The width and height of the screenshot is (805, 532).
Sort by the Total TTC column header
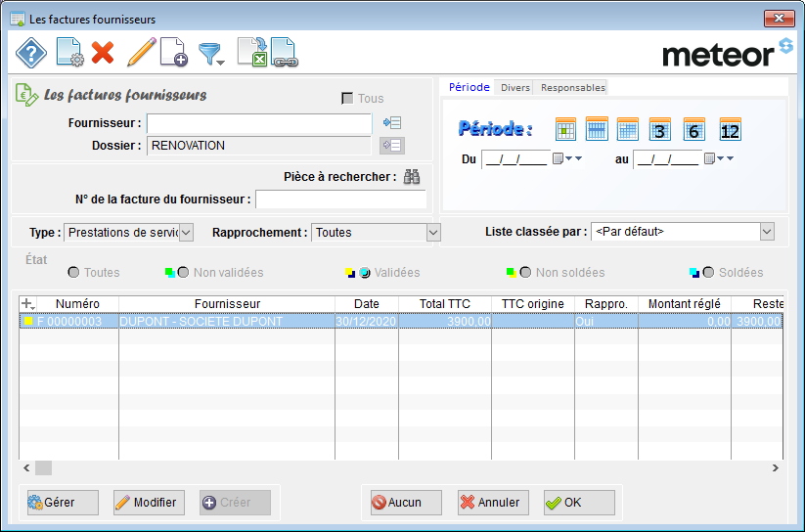(x=445, y=304)
